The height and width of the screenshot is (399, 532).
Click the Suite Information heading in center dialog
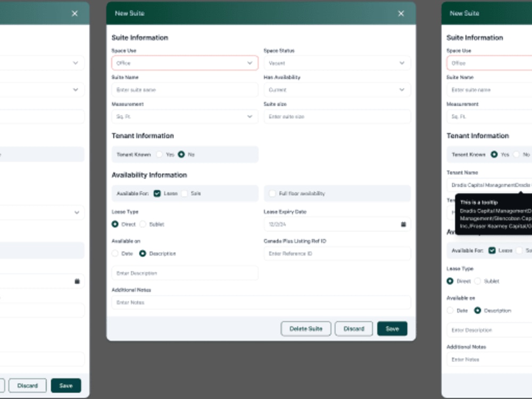point(140,38)
